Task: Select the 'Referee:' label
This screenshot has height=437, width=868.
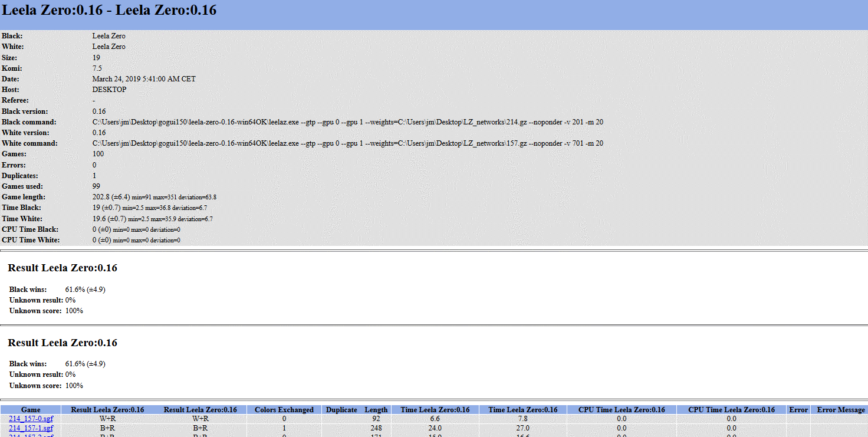Action: coord(15,100)
